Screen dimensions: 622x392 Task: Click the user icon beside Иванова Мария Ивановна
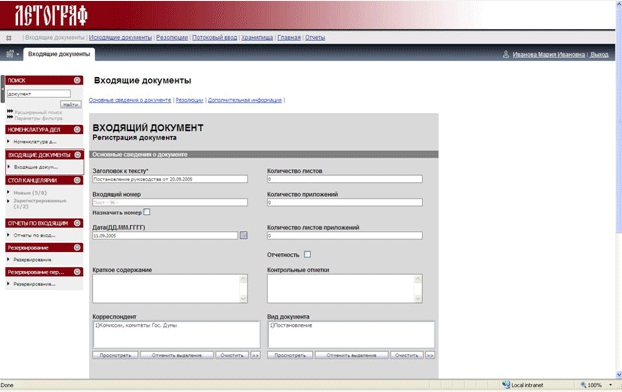coord(506,54)
